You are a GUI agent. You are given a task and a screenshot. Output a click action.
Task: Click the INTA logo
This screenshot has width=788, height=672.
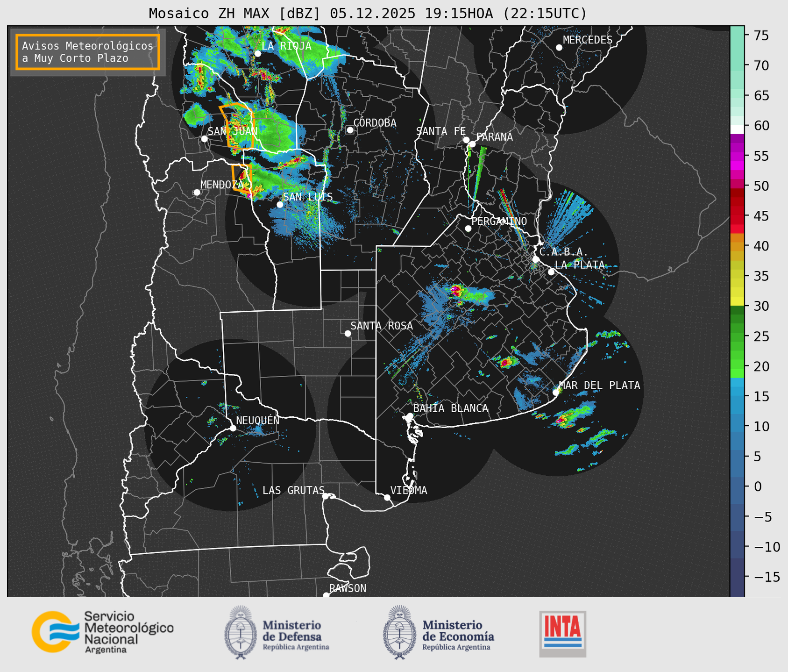point(562,634)
